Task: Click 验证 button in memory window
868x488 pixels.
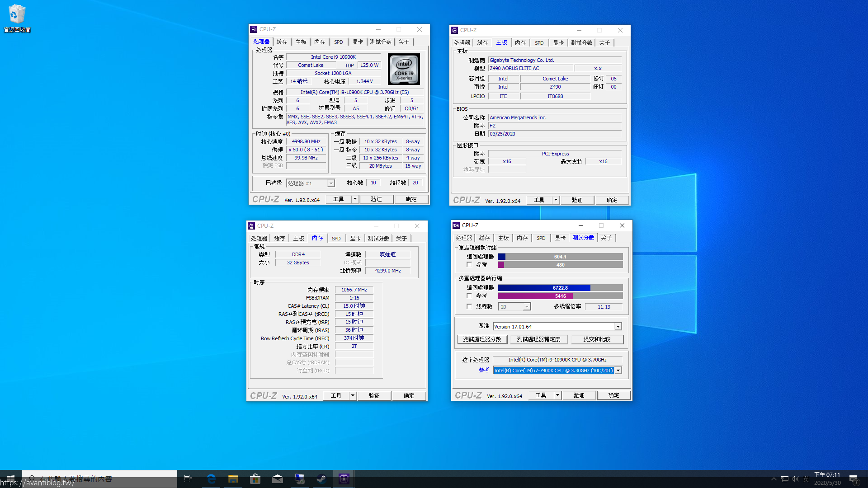Action: tap(374, 396)
